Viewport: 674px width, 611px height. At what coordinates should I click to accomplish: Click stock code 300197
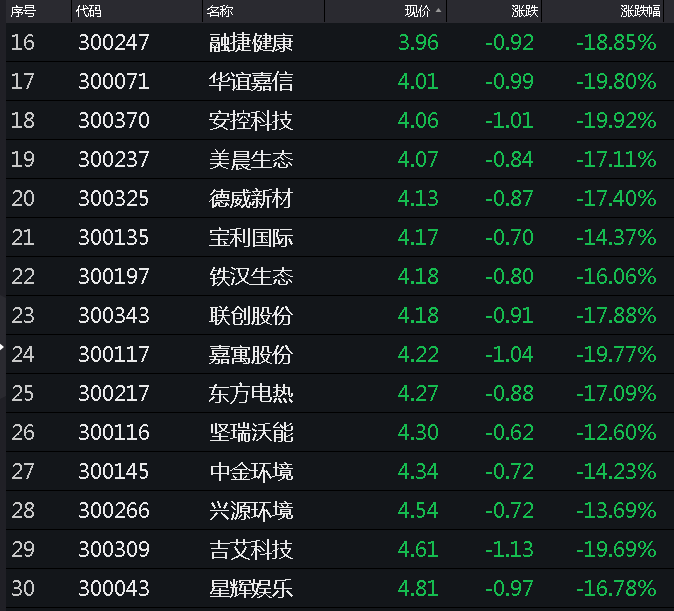(114, 276)
